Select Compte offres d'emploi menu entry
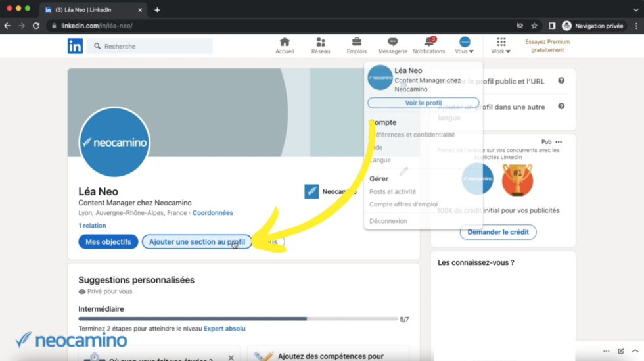Screen dimensions: 644x361 point(403,205)
